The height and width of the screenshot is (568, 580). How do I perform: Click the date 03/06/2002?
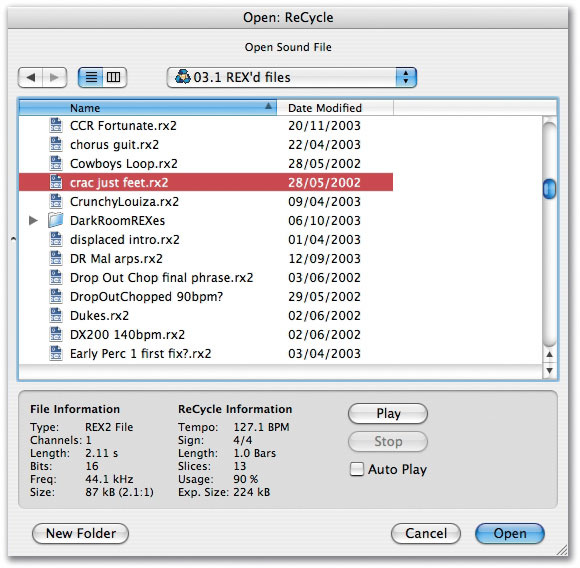324,278
